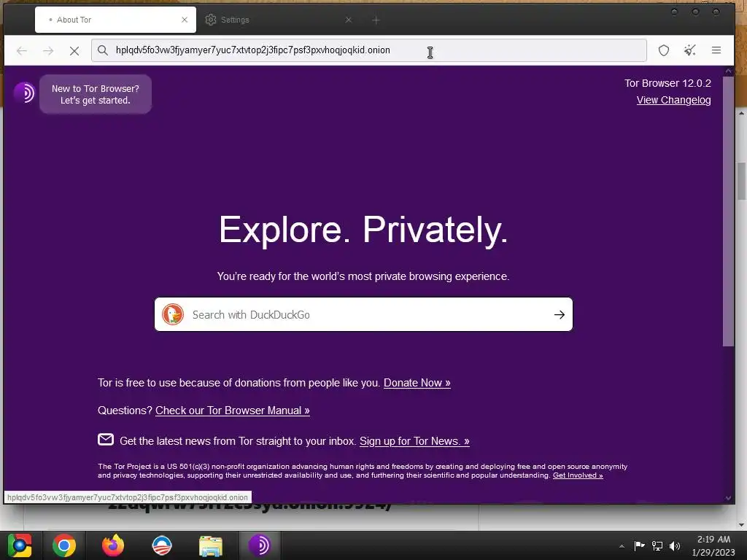Show hidden tray icons arrow

(622, 546)
